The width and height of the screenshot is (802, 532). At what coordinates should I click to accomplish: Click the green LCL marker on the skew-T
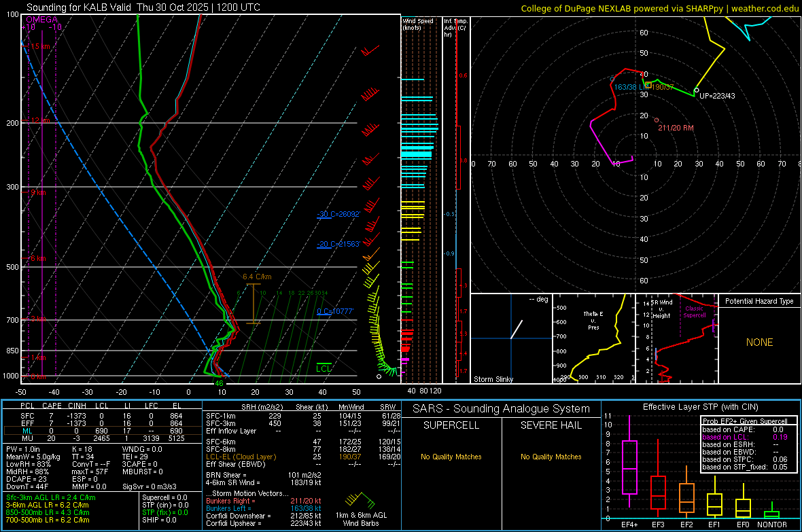pos(324,368)
